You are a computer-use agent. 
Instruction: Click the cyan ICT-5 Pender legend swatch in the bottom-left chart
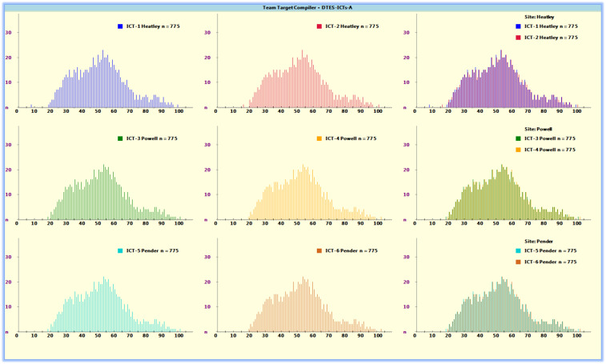120,250
